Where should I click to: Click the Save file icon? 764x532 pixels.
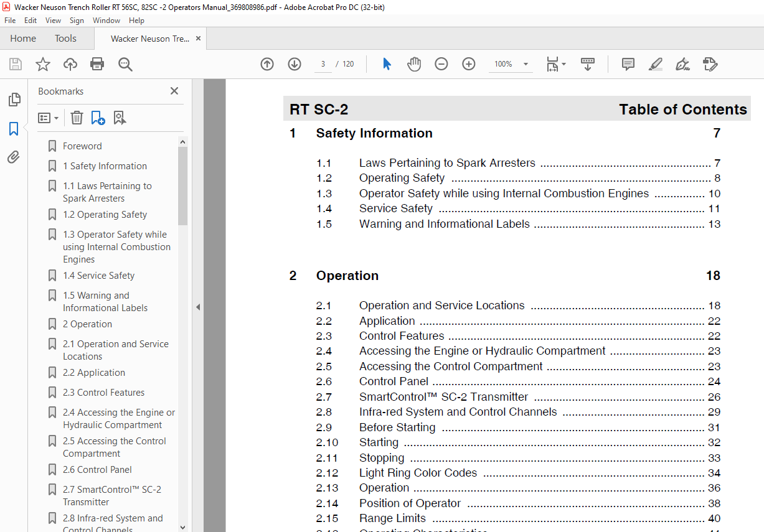[16, 64]
